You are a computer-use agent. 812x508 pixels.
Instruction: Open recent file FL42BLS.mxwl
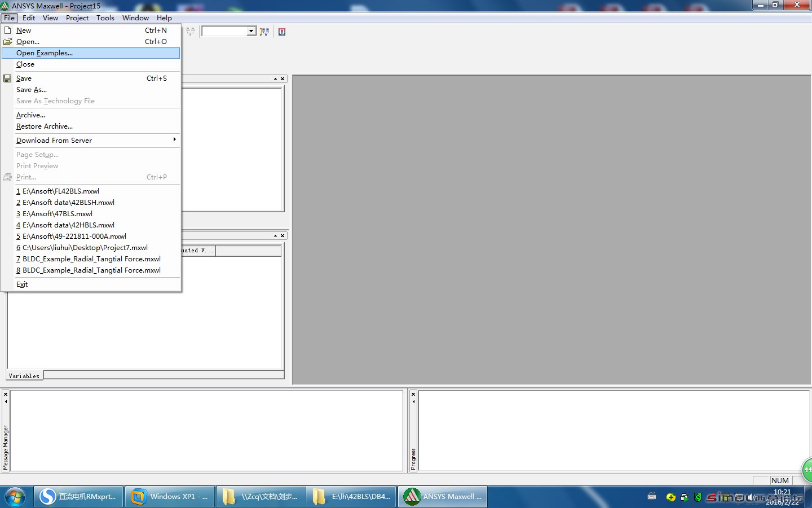point(91,191)
